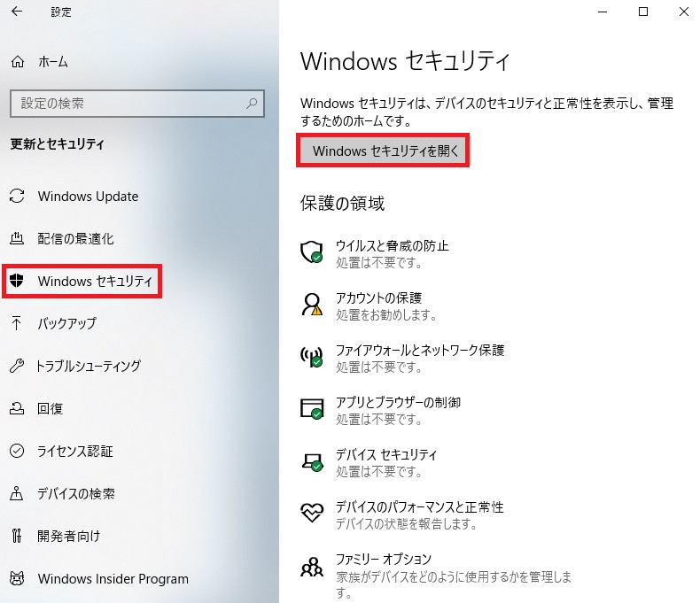Close the Settings window

pos(684,12)
